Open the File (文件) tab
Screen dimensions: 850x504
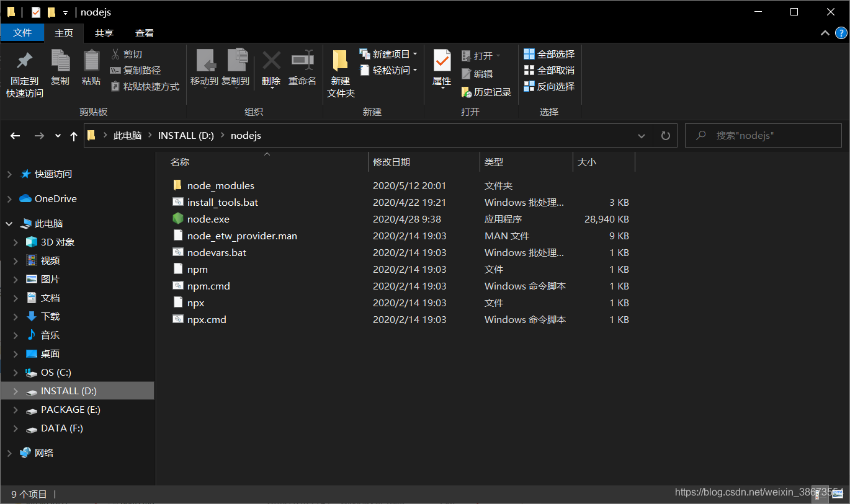pos(22,33)
